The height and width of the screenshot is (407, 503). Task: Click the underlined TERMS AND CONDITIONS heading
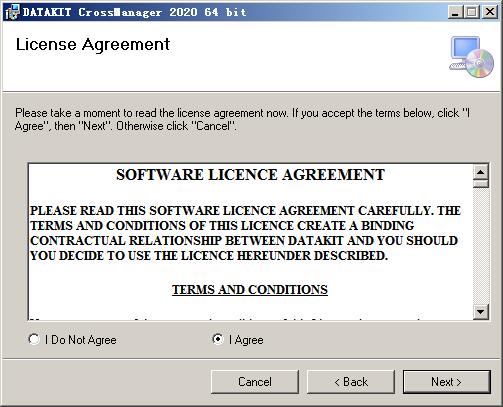point(250,289)
